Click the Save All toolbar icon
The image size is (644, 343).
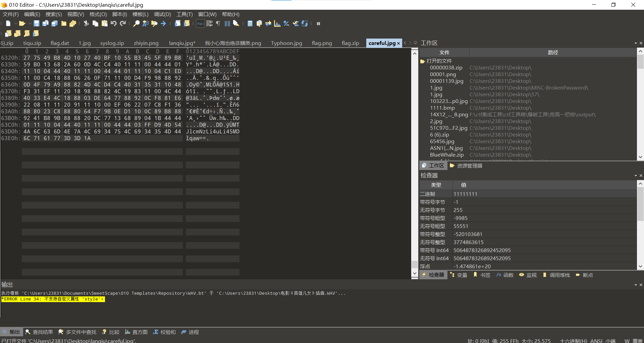coord(54,23)
